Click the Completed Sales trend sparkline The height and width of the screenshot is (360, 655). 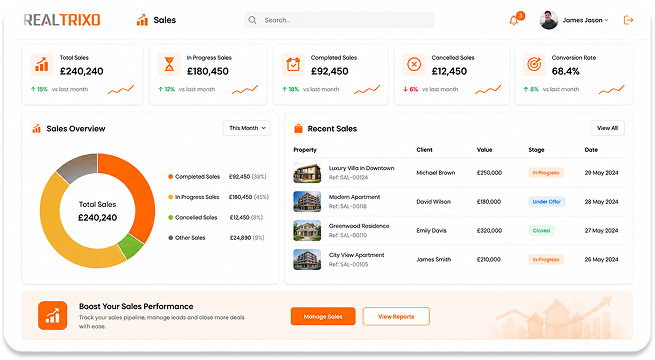pyautogui.click(x=367, y=89)
